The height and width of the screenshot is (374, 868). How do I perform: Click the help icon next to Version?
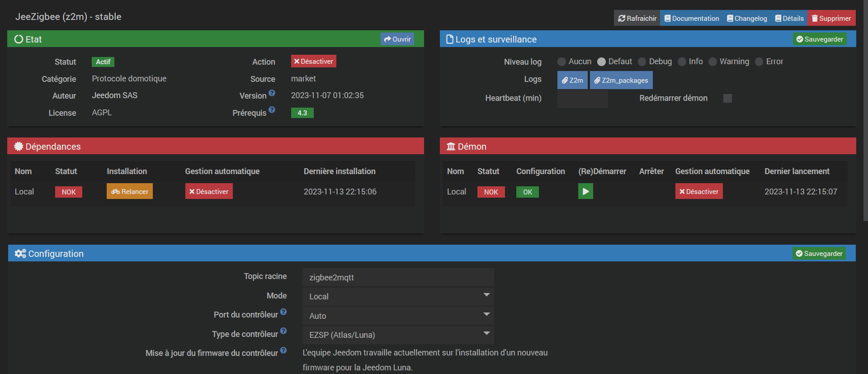coord(272,93)
